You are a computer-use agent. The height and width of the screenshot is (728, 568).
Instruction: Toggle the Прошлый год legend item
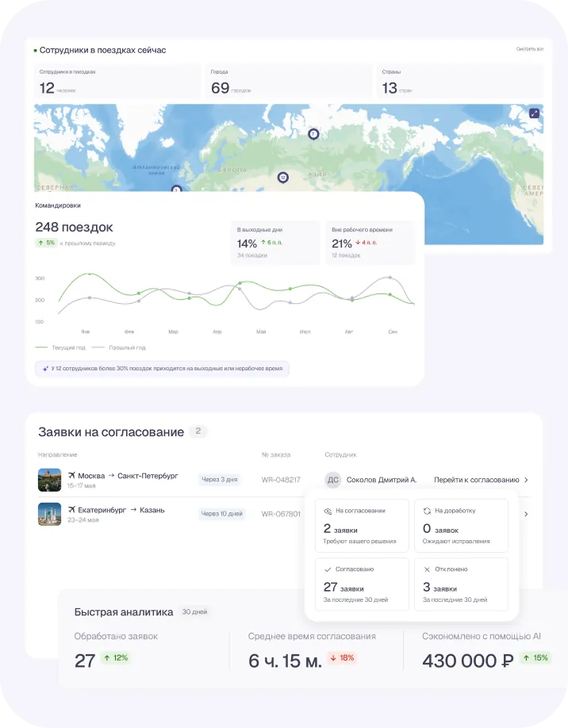tap(119, 348)
